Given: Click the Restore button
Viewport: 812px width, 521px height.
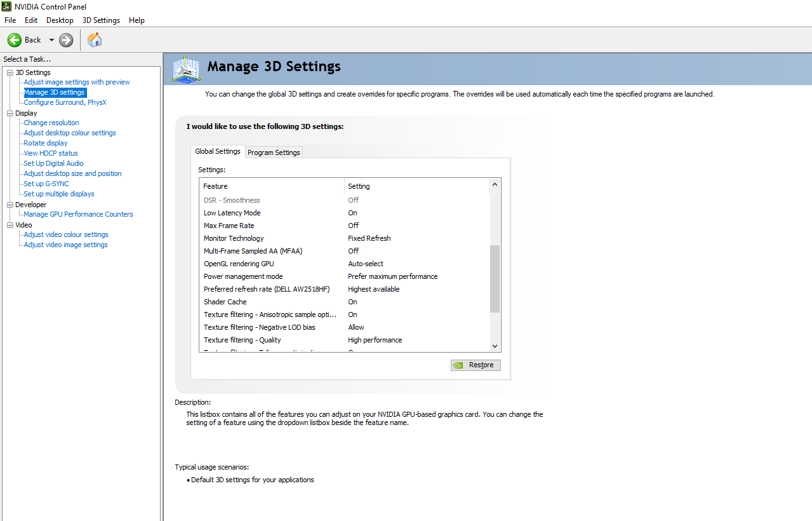Looking at the screenshot, I should point(476,365).
